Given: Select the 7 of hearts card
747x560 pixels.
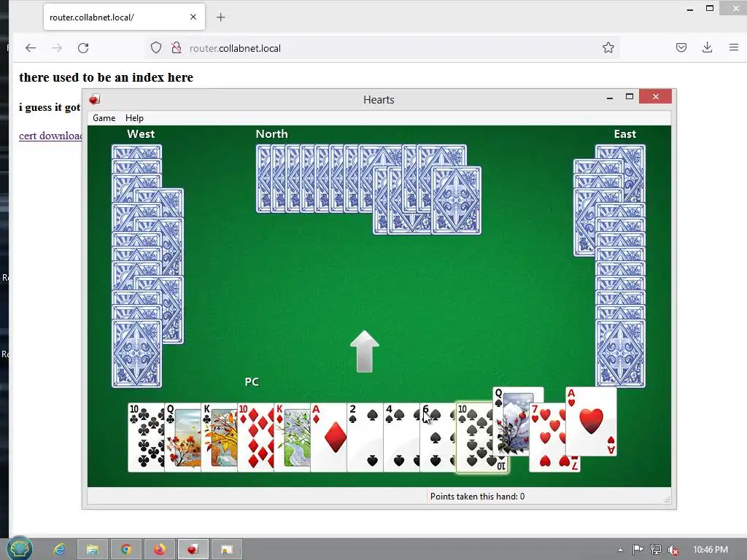Looking at the screenshot, I should (x=547, y=437).
